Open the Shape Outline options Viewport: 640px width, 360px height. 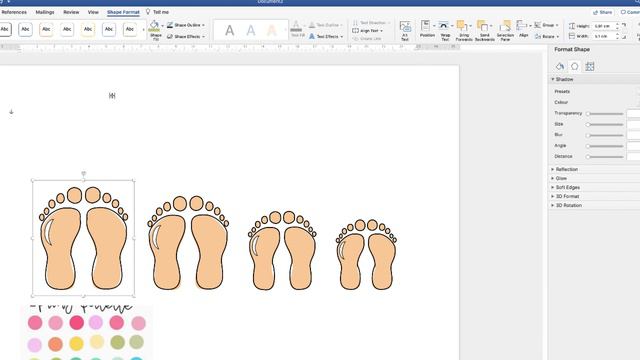pyautogui.click(x=186, y=25)
